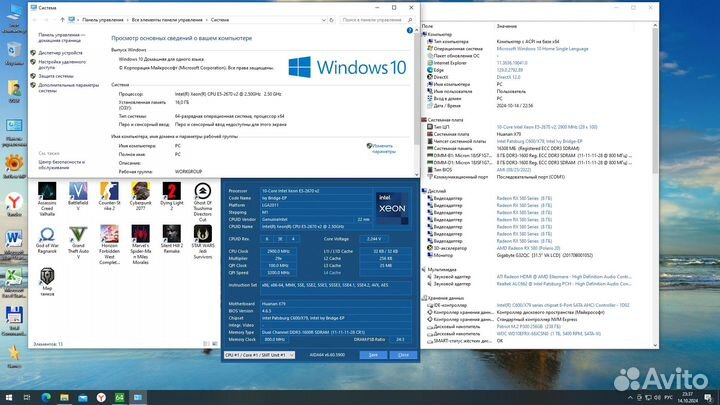This screenshot has width=720, height=405.
Task: Open the taskbar clock and date
Action: pyautogui.click(x=687, y=398)
